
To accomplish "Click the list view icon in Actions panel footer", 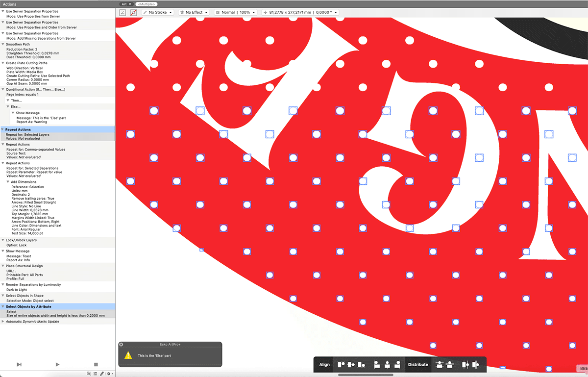I will pyautogui.click(x=95, y=374).
